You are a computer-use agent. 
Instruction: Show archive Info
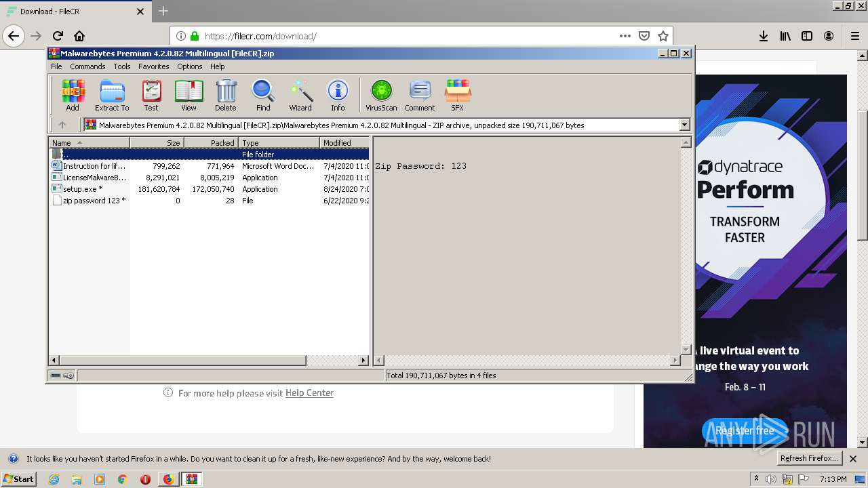pos(338,95)
